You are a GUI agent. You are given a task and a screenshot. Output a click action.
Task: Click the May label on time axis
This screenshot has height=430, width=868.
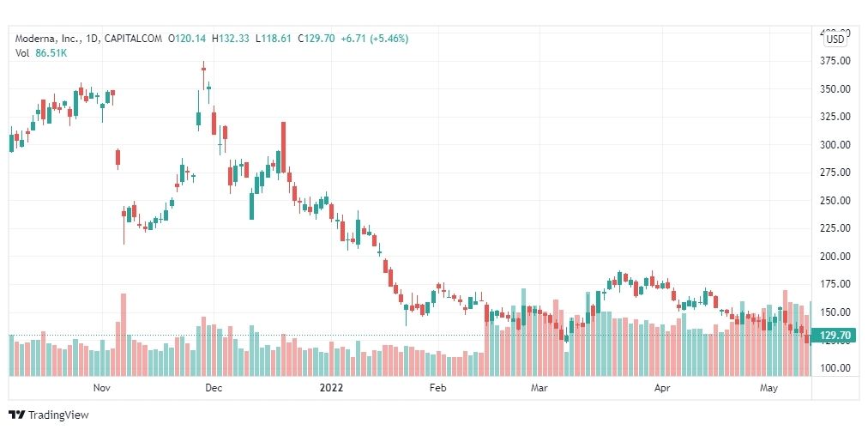[x=769, y=388]
